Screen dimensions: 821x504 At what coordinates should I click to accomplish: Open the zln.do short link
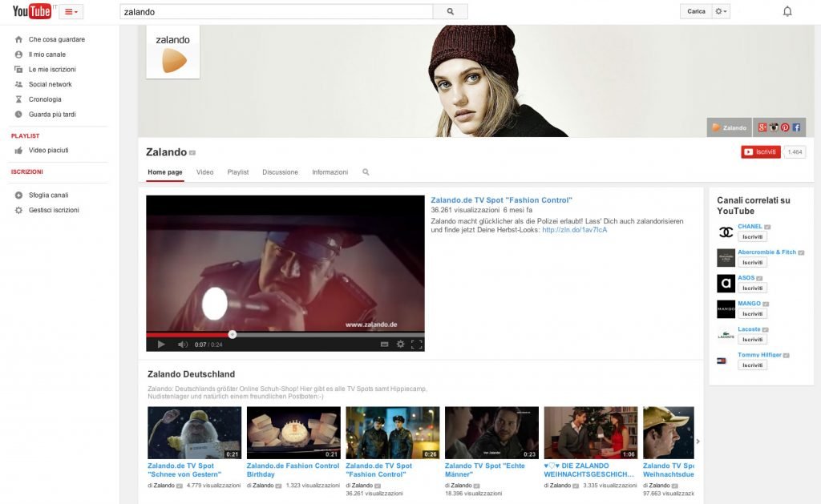tap(574, 230)
